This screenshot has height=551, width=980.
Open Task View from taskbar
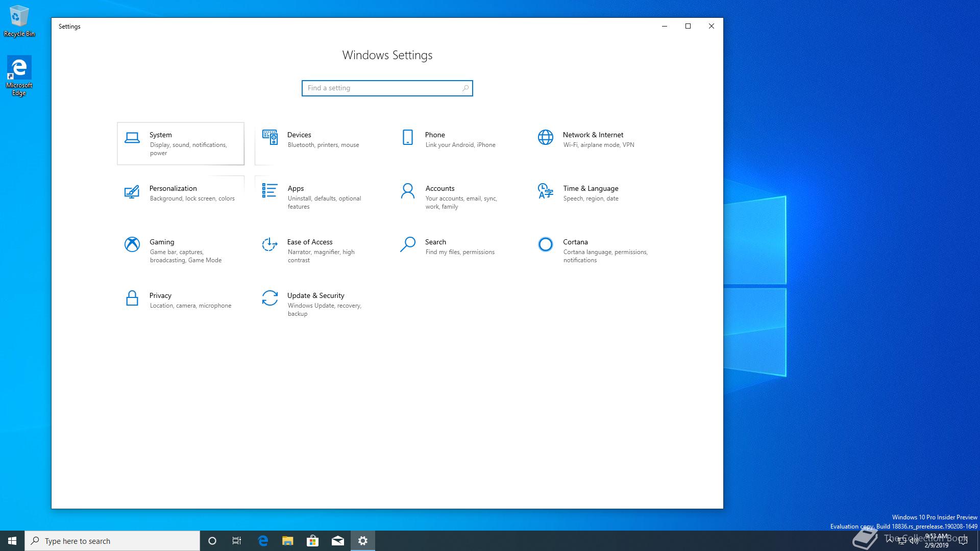point(237,541)
